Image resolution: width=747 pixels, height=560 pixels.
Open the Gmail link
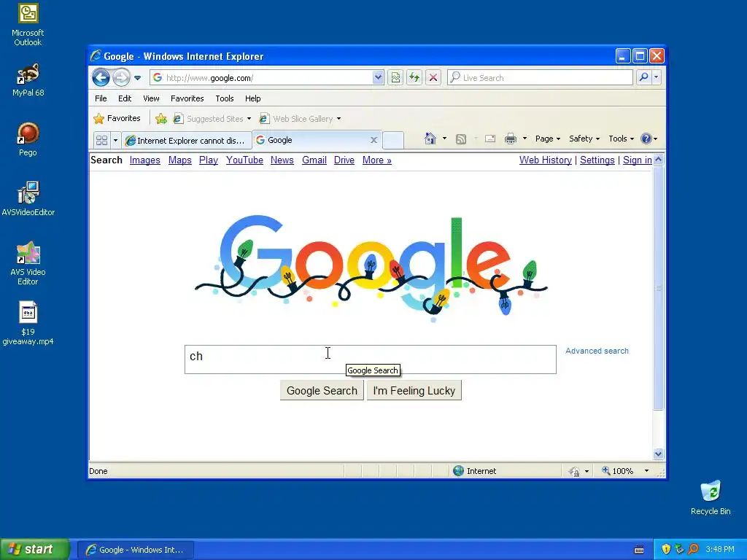tap(314, 160)
